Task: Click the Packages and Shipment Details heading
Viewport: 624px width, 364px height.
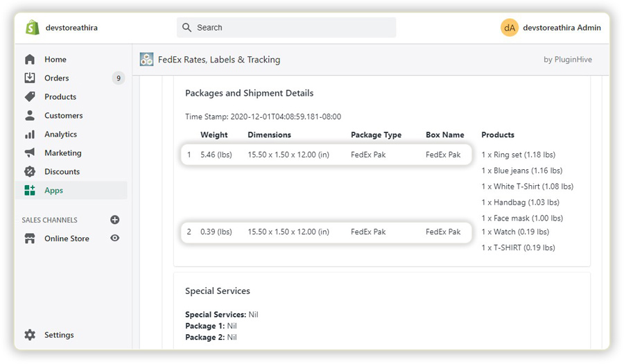Action: point(249,93)
